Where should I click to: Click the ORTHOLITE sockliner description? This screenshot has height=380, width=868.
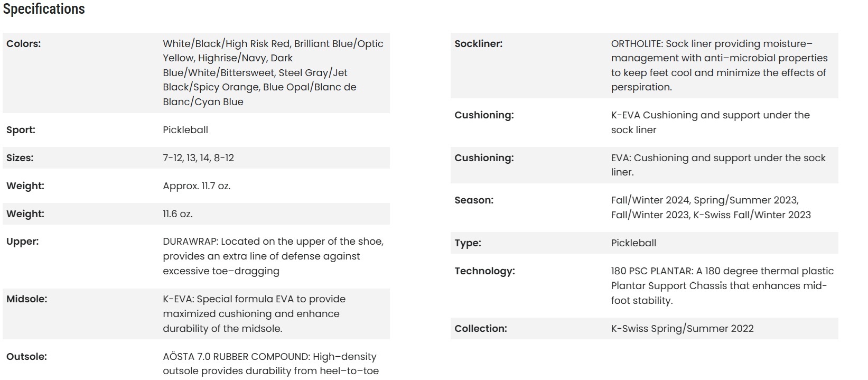pos(719,66)
